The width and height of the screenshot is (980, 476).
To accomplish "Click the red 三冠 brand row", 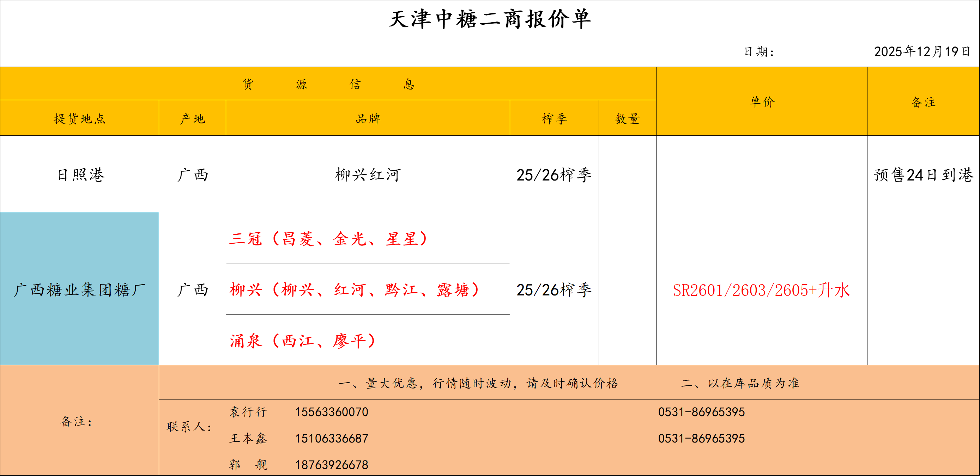I will click(329, 239).
